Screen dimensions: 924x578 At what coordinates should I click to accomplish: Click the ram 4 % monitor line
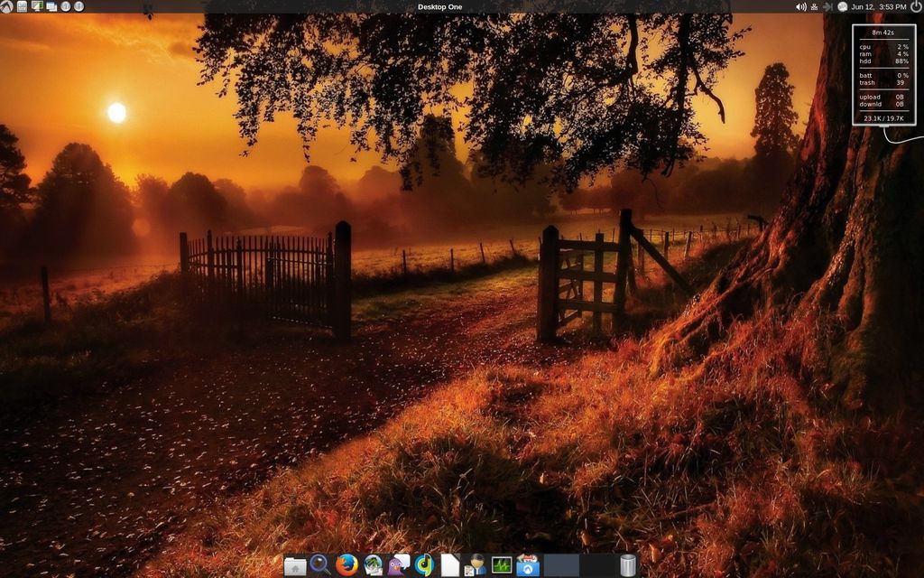coord(883,53)
